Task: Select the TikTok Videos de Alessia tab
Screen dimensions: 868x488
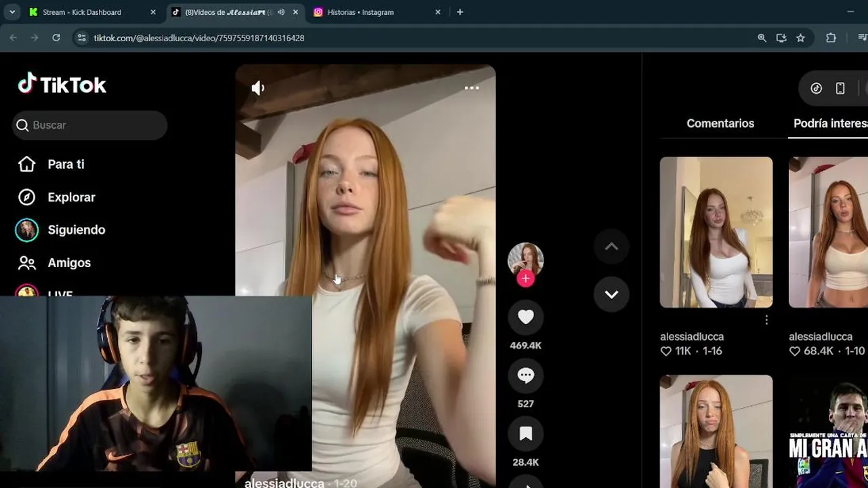Action: click(227, 12)
